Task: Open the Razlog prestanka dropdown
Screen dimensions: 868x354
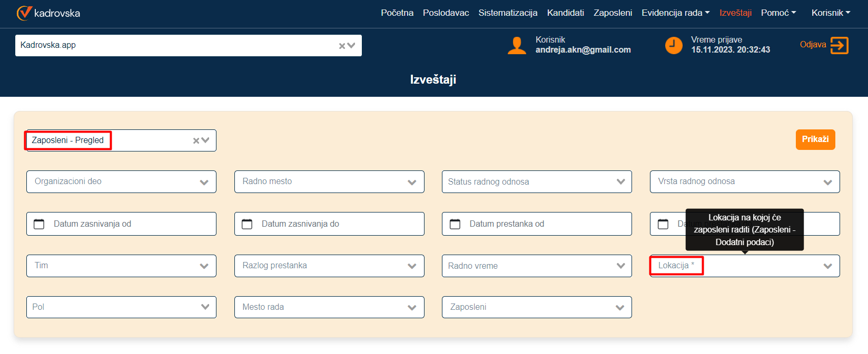Action: tap(412, 266)
